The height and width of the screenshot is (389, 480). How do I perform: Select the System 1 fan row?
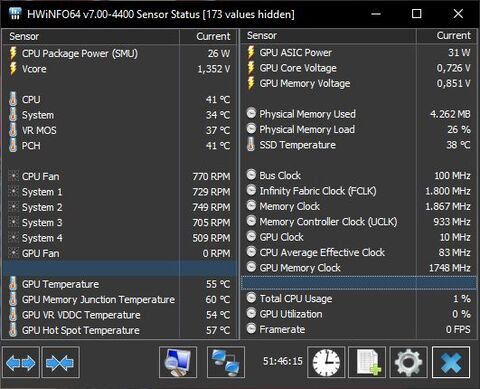pos(120,192)
